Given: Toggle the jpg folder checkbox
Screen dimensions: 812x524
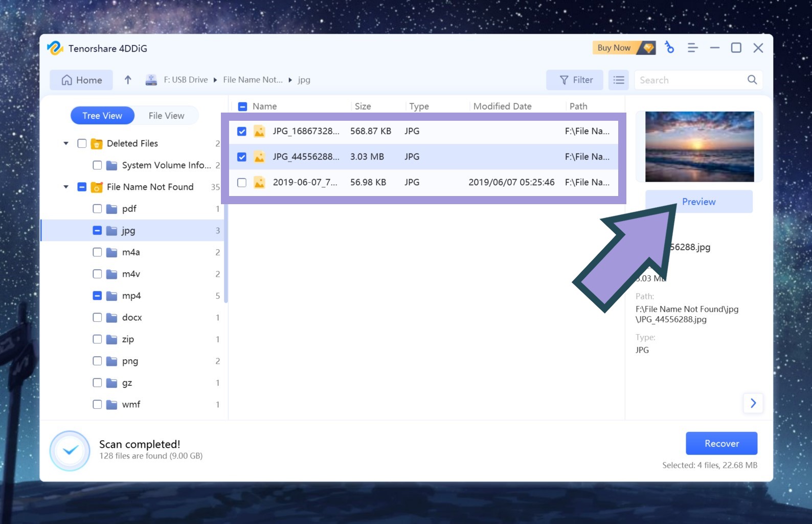Looking at the screenshot, I should (97, 230).
